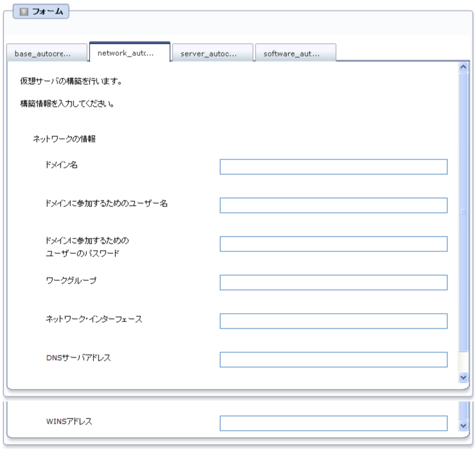Click the DNSサーバアドレス label
476x450 pixels.
(78, 358)
